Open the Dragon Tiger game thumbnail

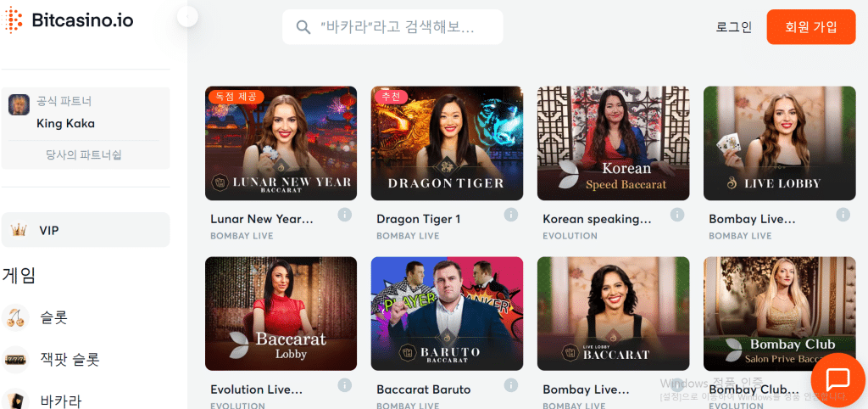(x=447, y=143)
